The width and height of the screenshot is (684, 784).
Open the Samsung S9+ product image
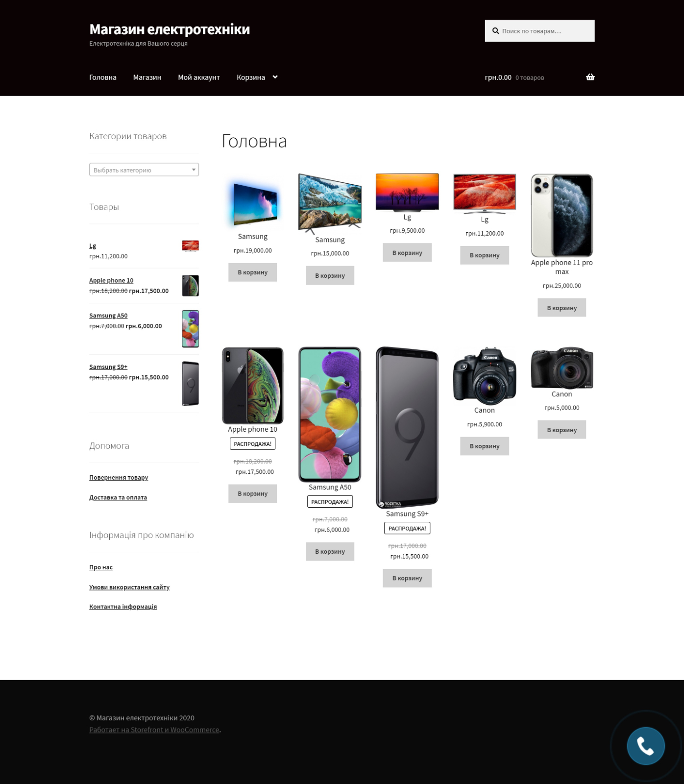pos(407,427)
